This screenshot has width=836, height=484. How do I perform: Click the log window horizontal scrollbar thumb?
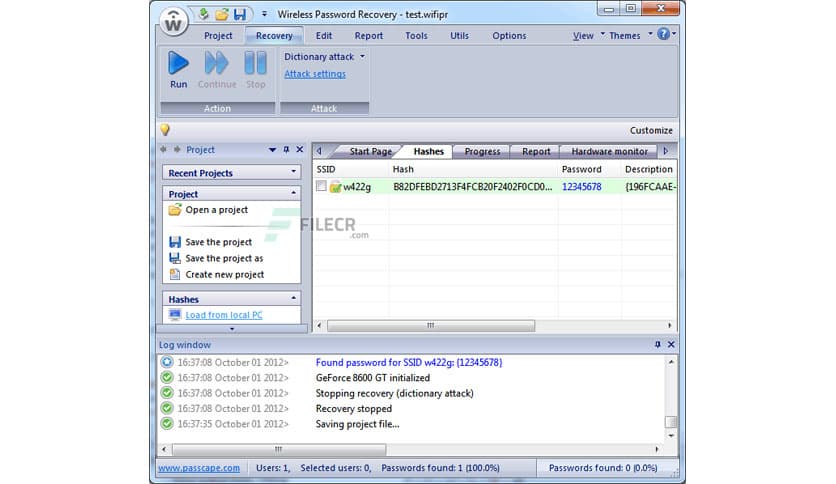pos(279,449)
